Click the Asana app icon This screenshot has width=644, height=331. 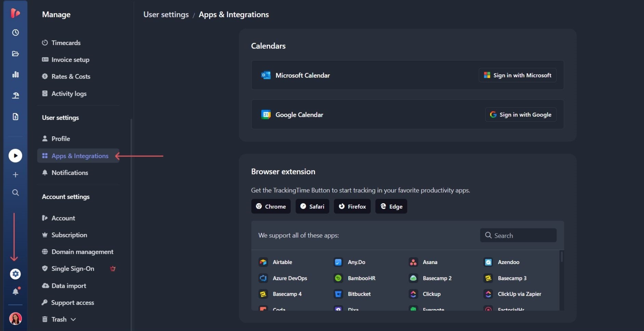pos(413,262)
